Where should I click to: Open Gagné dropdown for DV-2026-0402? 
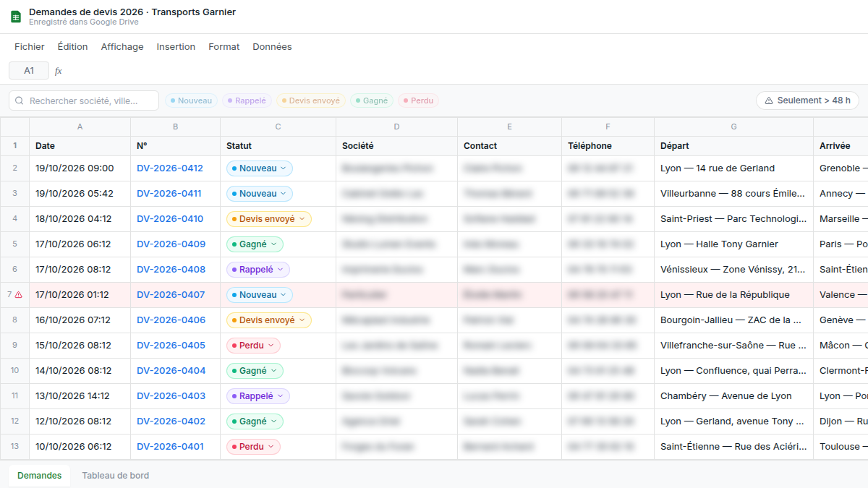click(255, 421)
